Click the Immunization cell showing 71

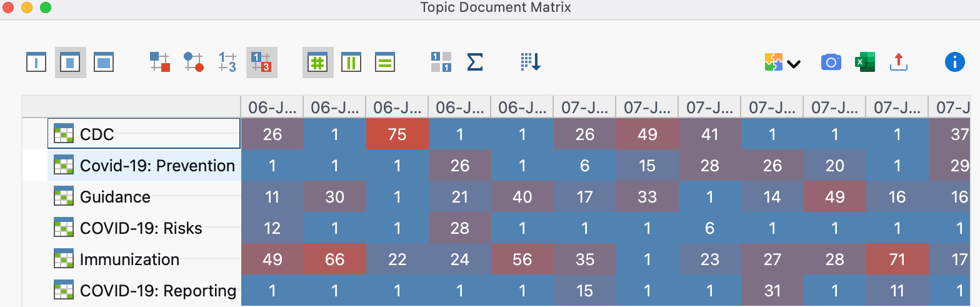tap(897, 259)
